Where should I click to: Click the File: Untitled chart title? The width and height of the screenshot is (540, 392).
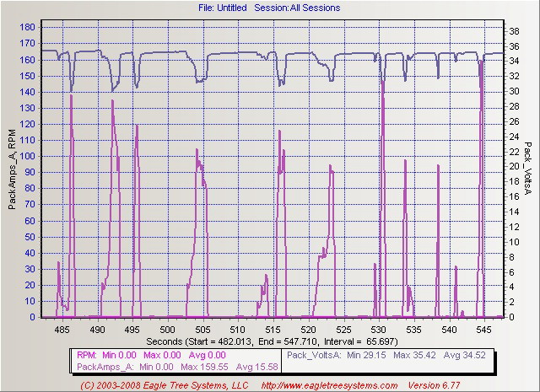(x=223, y=8)
